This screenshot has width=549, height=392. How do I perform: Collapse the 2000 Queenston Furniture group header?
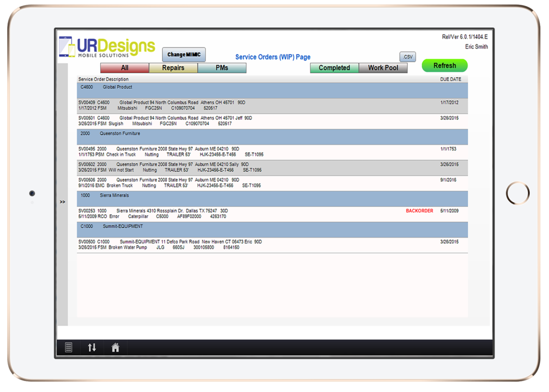click(x=272, y=137)
